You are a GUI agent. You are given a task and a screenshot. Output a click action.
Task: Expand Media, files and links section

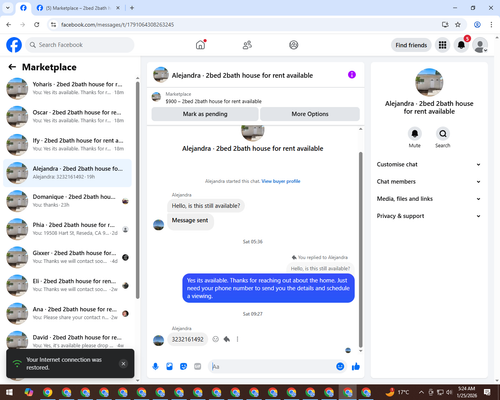pos(429,199)
